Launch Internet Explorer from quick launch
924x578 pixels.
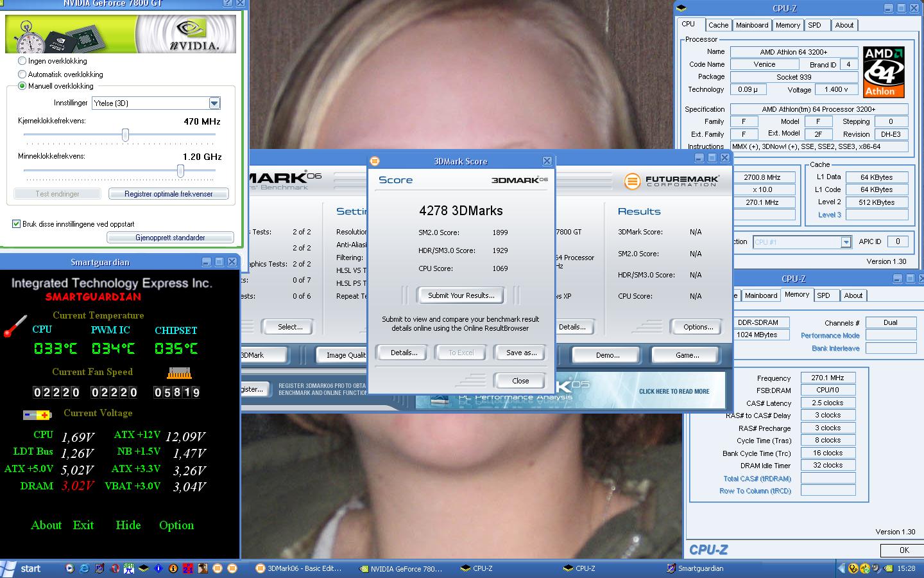pos(84,568)
